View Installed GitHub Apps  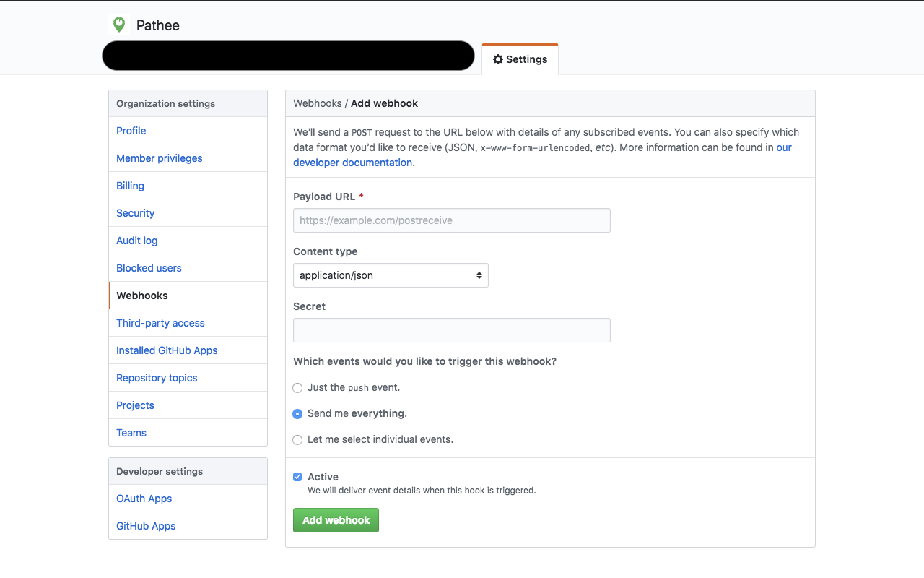click(x=167, y=350)
